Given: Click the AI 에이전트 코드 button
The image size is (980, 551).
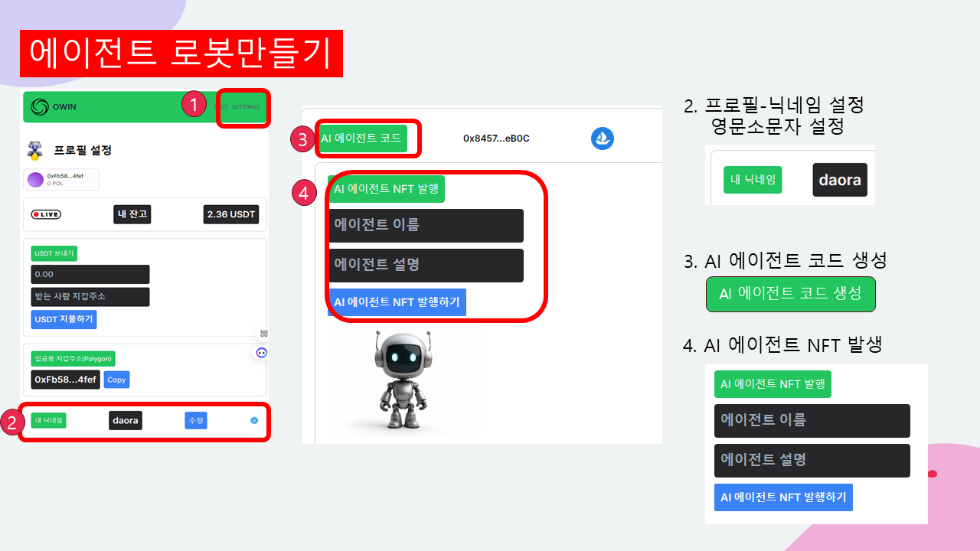Looking at the screenshot, I should [x=363, y=139].
